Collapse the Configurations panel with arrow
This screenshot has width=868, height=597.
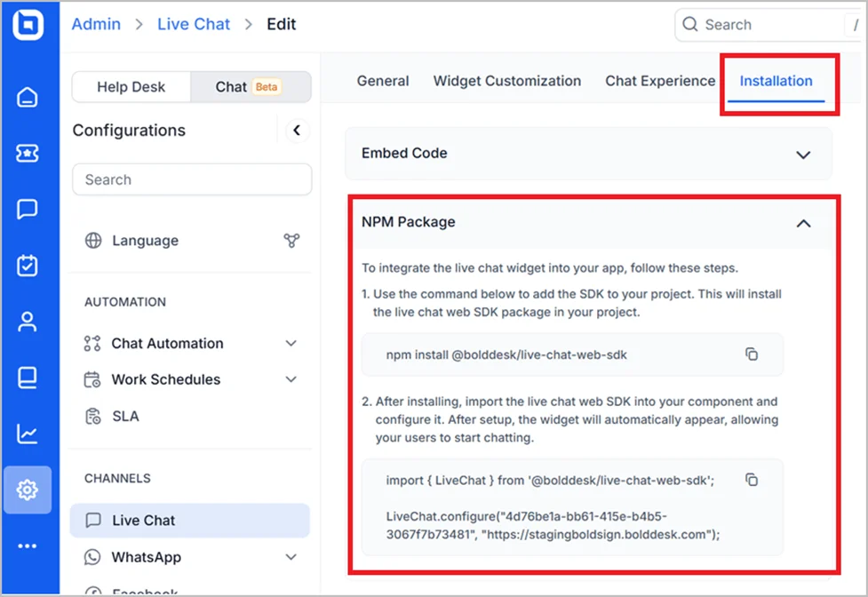click(x=298, y=131)
